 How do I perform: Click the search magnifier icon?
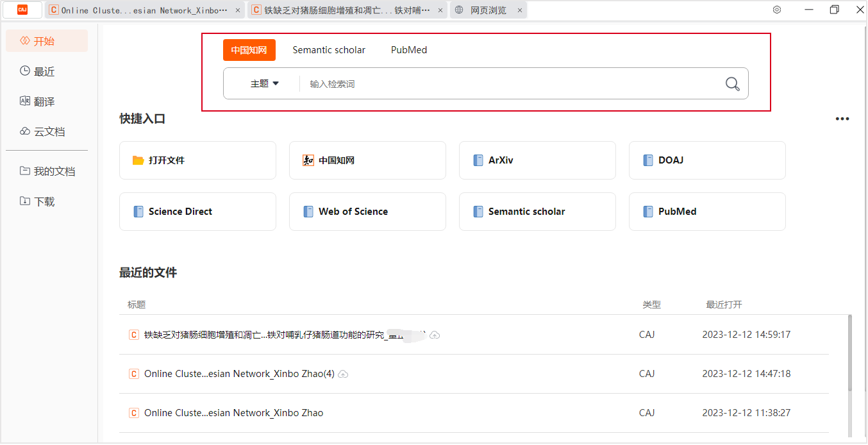click(x=732, y=84)
